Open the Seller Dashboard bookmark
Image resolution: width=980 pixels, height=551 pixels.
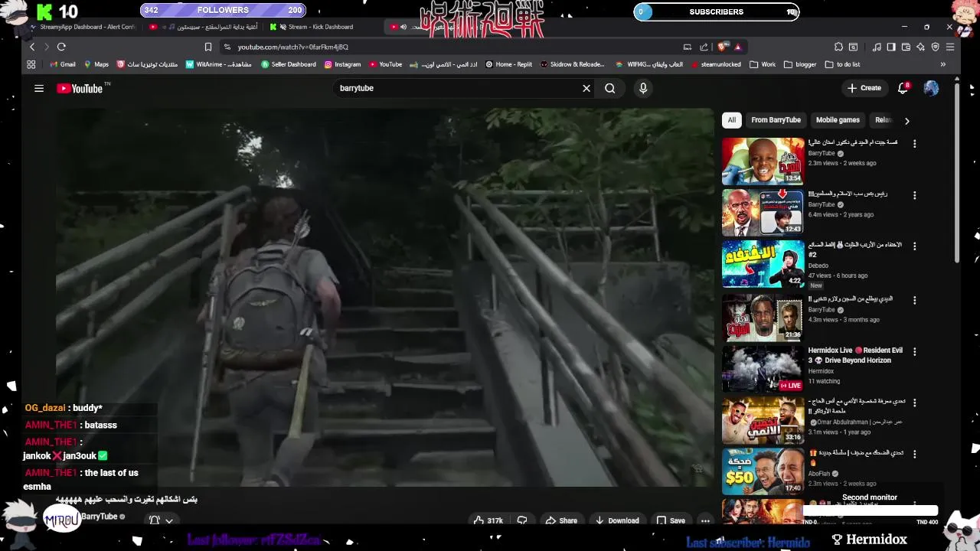288,64
